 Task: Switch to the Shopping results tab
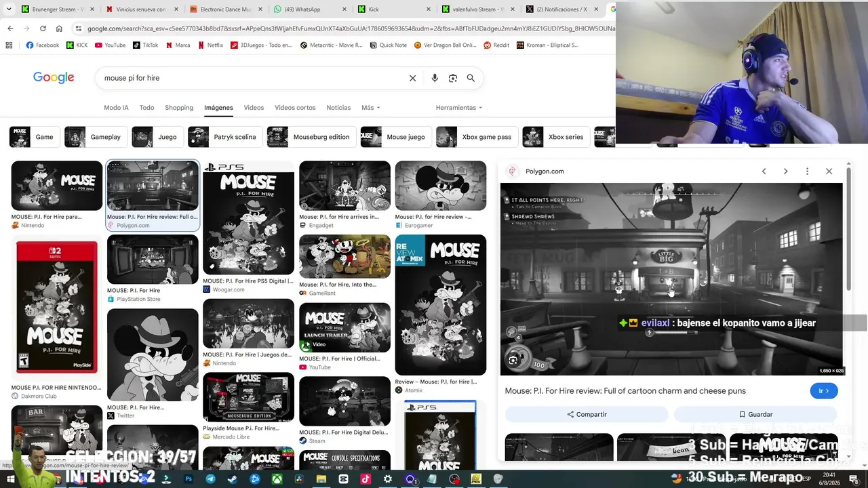179,108
